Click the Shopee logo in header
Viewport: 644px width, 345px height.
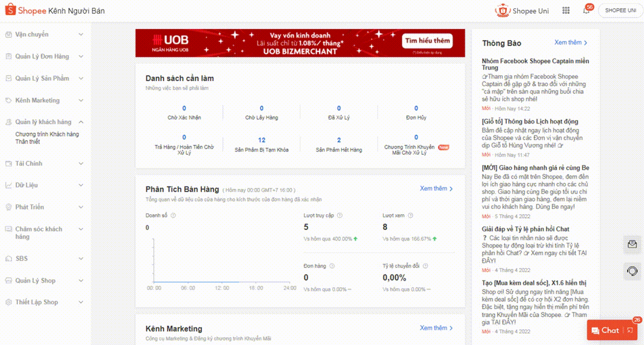(11, 11)
